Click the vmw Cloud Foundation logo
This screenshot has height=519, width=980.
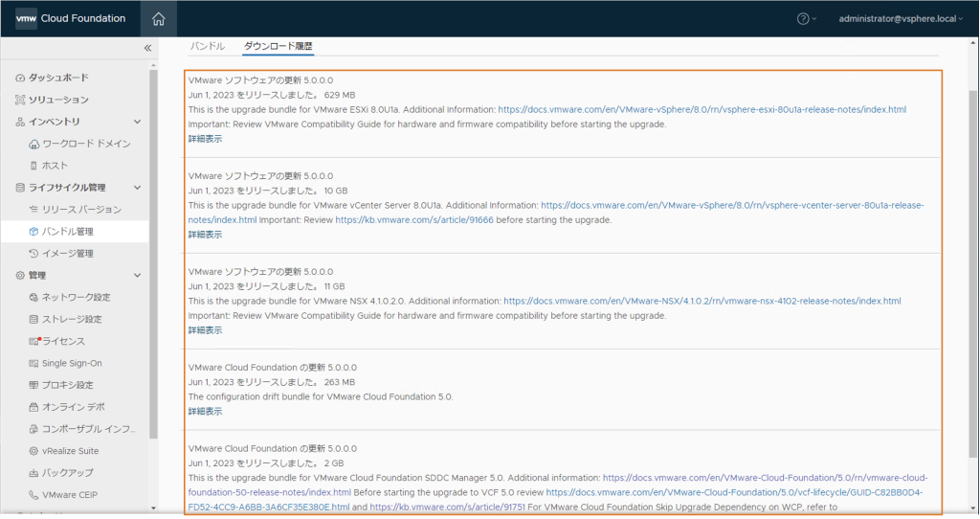click(x=71, y=19)
